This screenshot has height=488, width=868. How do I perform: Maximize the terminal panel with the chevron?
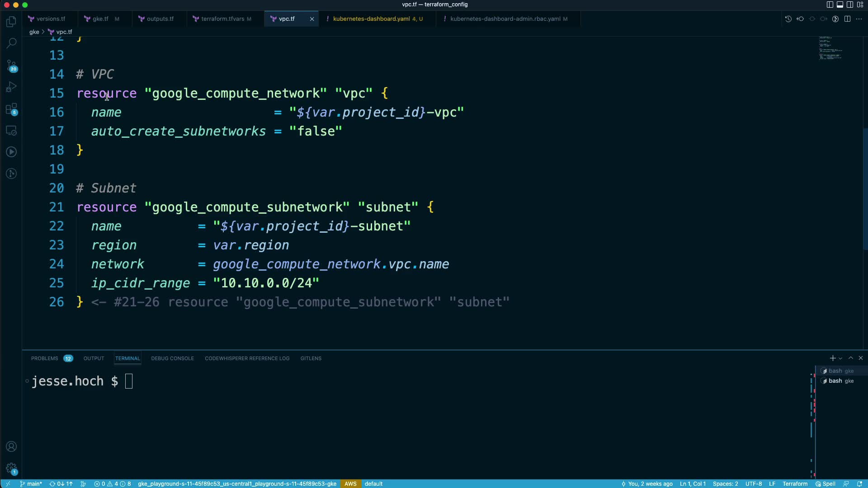(850, 358)
